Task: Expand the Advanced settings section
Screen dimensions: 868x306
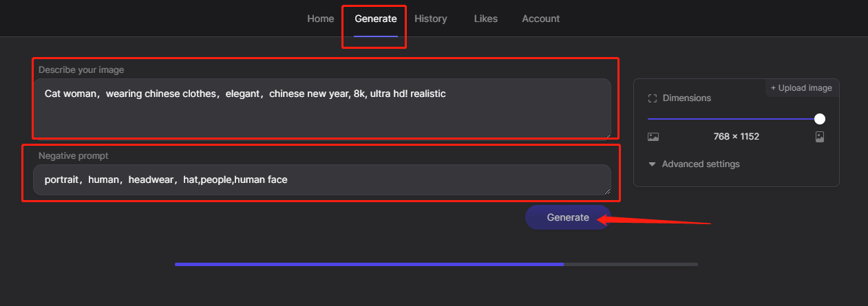Action: tap(694, 164)
